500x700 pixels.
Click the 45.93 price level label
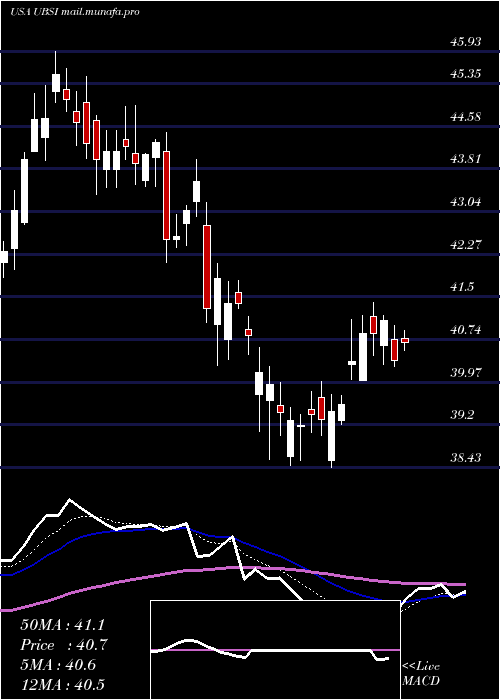[x=466, y=42]
